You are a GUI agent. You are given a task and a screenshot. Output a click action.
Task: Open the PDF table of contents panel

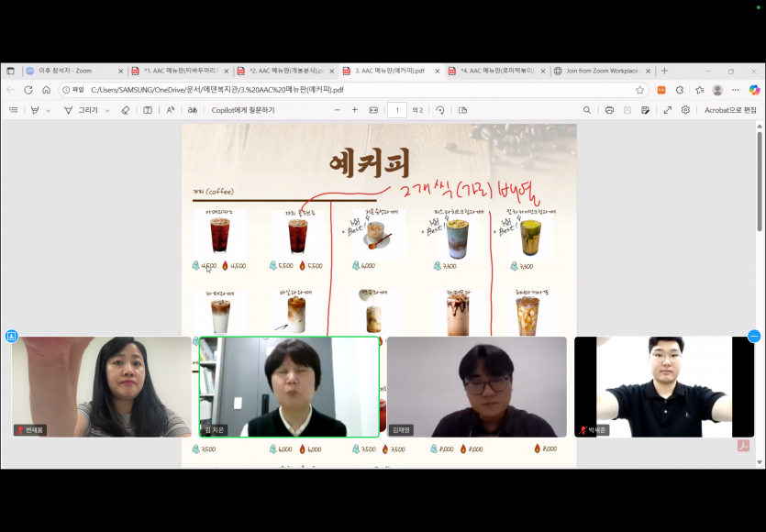tap(13, 110)
